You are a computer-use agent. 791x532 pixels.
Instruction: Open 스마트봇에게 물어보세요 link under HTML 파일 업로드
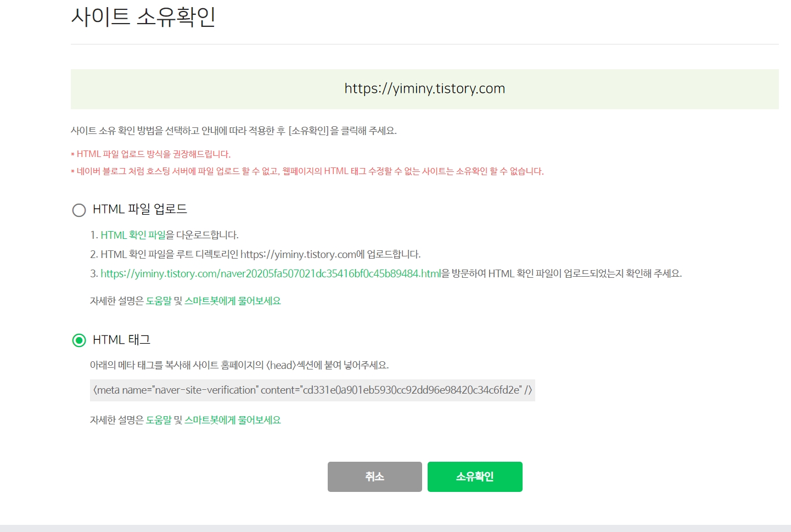[233, 301]
